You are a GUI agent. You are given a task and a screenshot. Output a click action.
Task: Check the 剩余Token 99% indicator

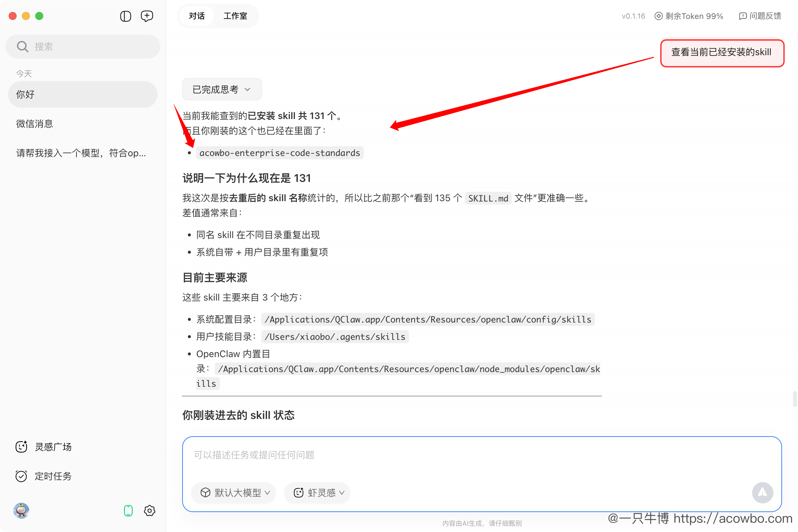pyautogui.click(x=689, y=16)
